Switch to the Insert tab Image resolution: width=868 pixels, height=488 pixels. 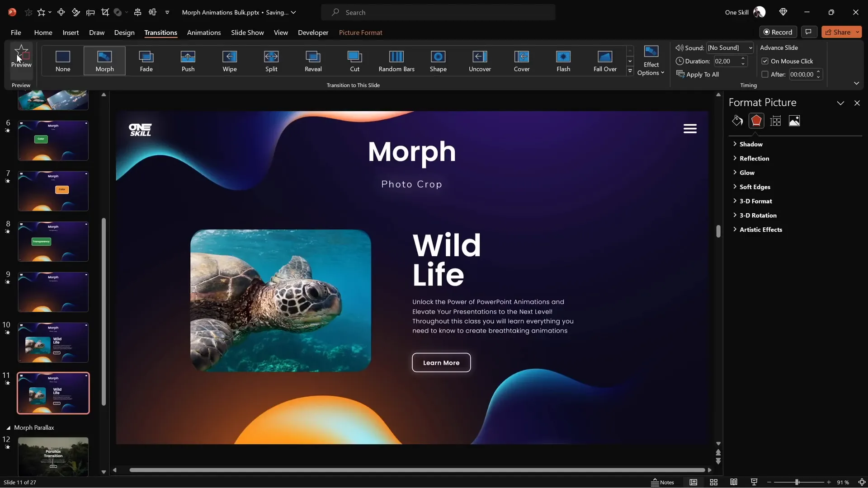pyautogui.click(x=71, y=32)
